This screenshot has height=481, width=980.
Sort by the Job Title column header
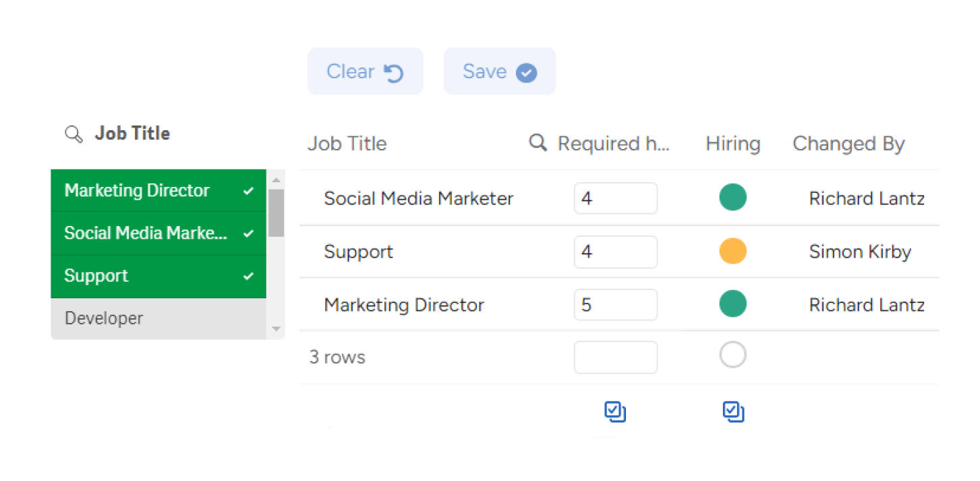347,144
